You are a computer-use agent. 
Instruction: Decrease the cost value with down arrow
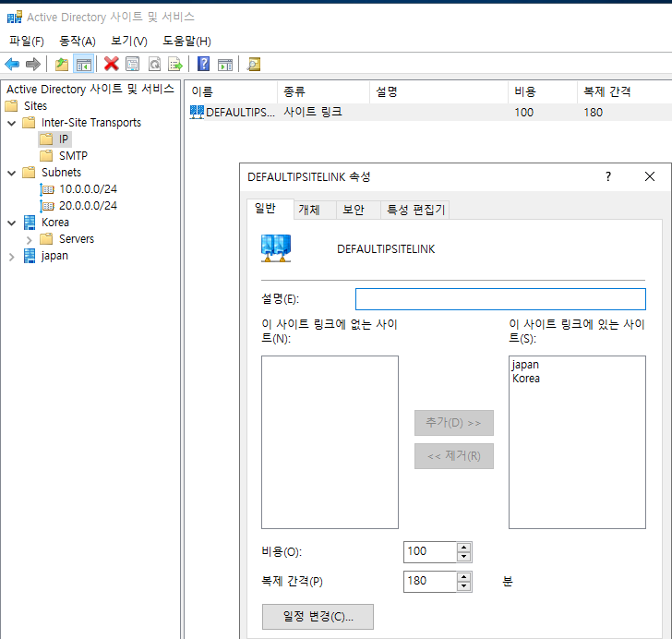click(x=463, y=557)
